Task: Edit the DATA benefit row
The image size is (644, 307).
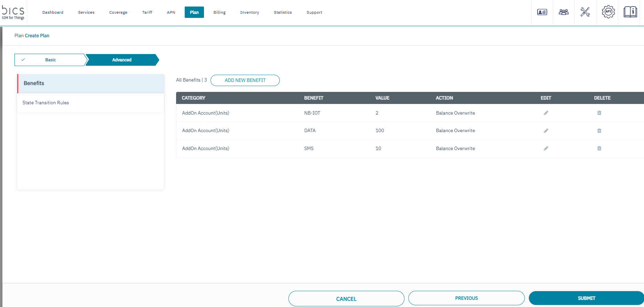Action: click(x=546, y=131)
